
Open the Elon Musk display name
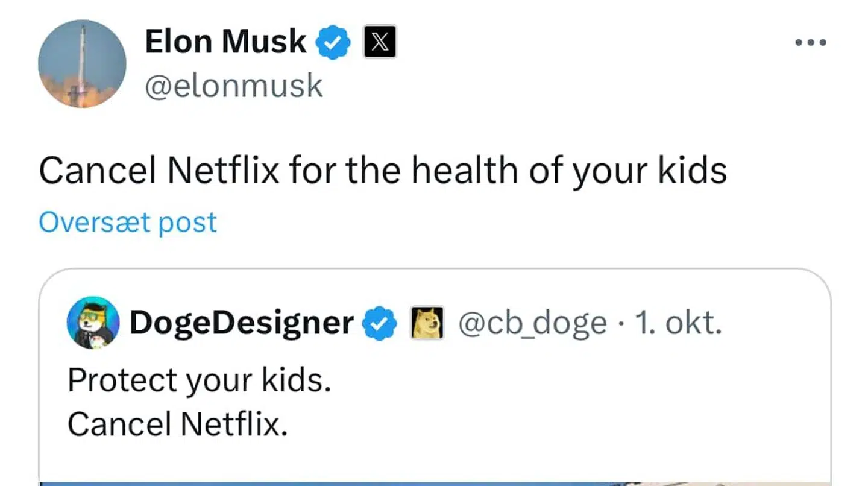click(x=225, y=42)
